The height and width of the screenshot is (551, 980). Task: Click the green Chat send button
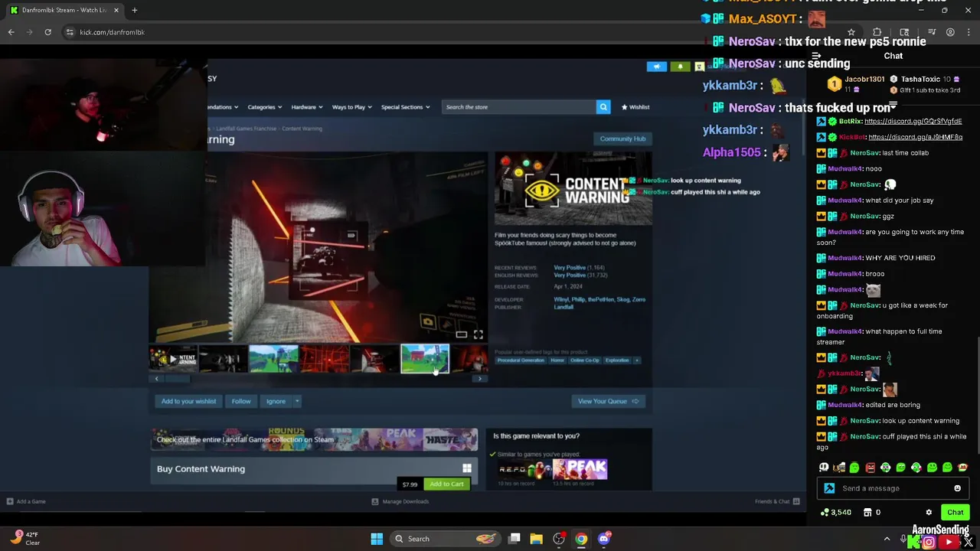click(955, 512)
